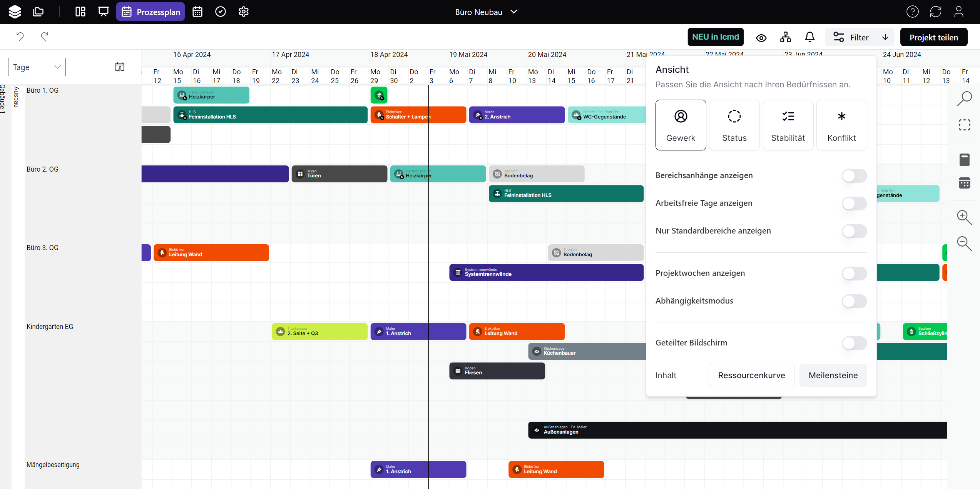Open the Tage time scale dropdown
The height and width of the screenshot is (489, 980).
37,67
